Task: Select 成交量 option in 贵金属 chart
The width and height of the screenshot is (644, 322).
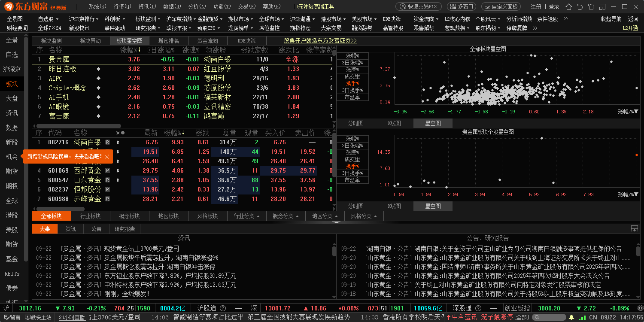Action: point(352,159)
